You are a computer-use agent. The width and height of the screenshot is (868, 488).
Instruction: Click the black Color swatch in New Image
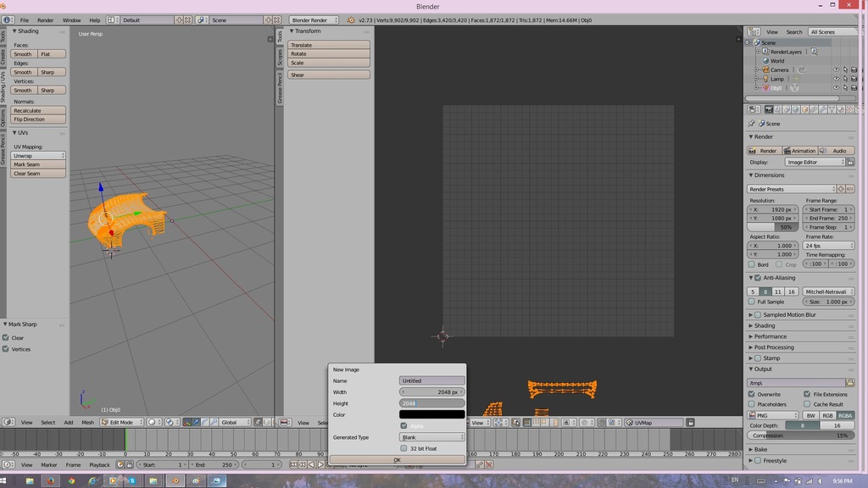432,414
